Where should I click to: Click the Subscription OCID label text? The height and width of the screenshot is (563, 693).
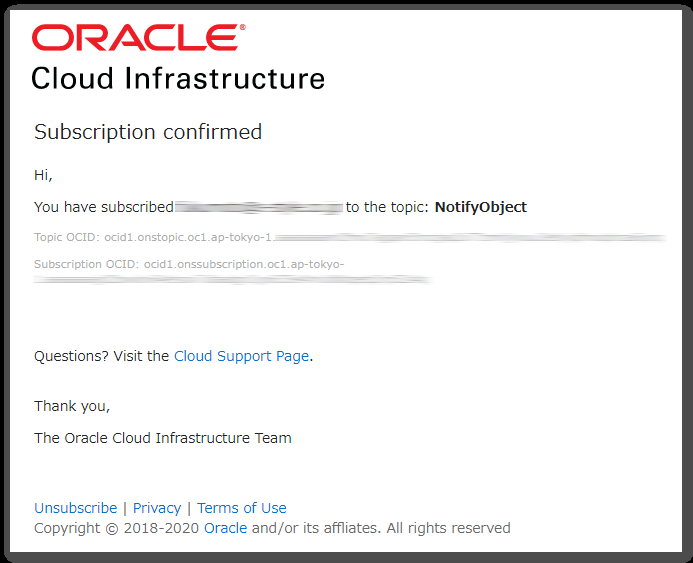coord(87,264)
